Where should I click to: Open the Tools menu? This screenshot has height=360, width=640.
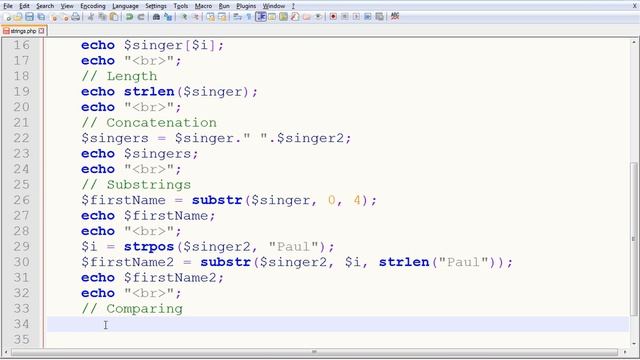point(181,6)
